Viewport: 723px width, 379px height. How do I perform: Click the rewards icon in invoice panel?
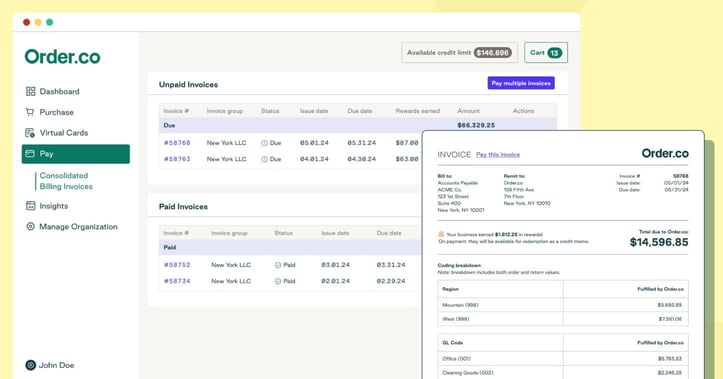441,234
